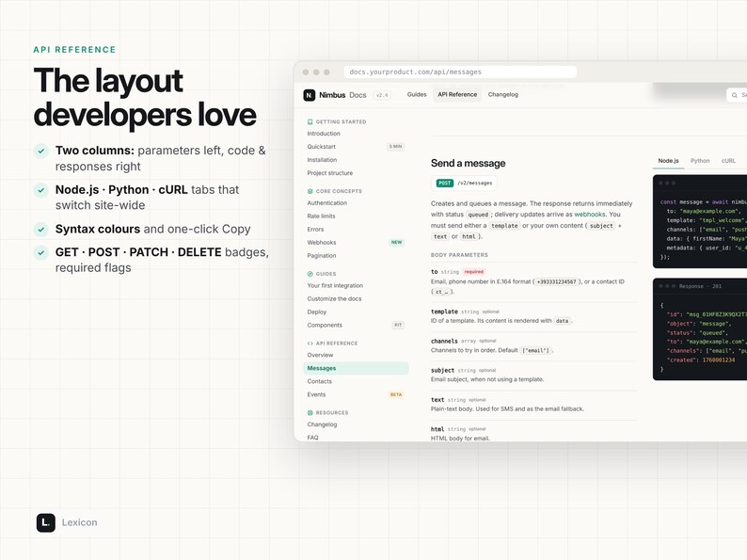The height and width of the screenshot is (560, 747).
Task: Click the webhooks hyperlink in description
Action: pyautogui.click(x=590, y=215)
